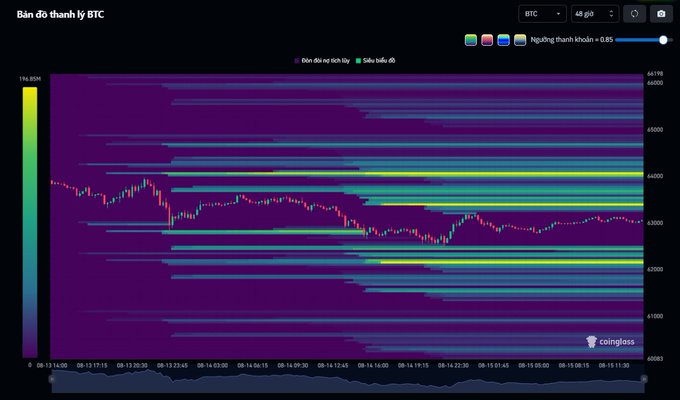Select the yellow-blue gradient color theme swatch
Screen dimensions: 680x400
tap(520, 40)
